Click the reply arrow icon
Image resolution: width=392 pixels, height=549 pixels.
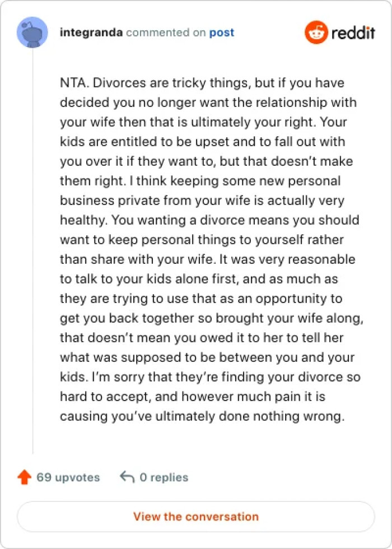pos(127,477)
